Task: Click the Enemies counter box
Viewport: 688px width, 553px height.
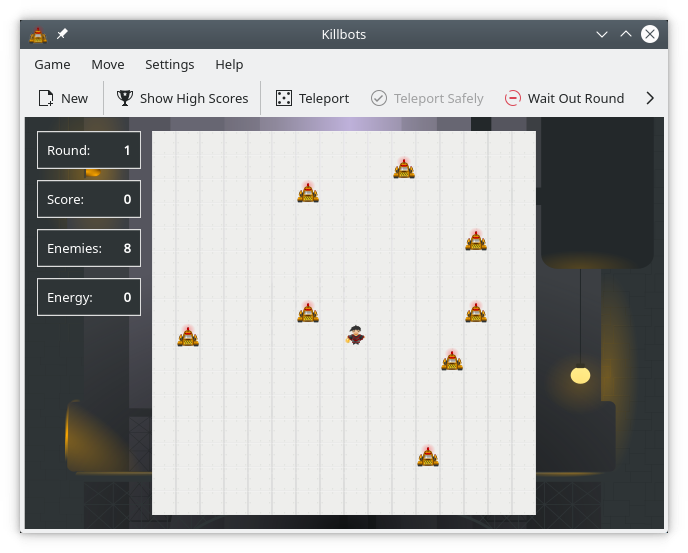Action: [89, 248]
